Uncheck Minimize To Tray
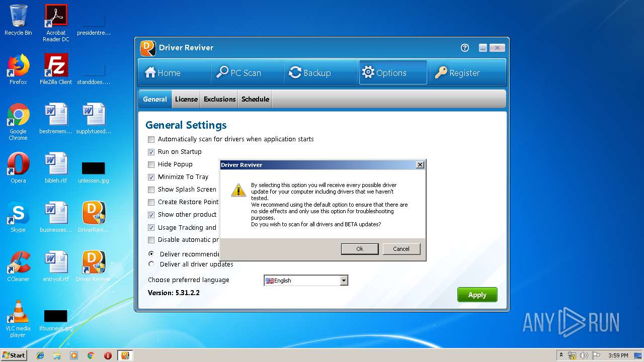The height and width of the screenshot is (362, 644). coord(151,177)
